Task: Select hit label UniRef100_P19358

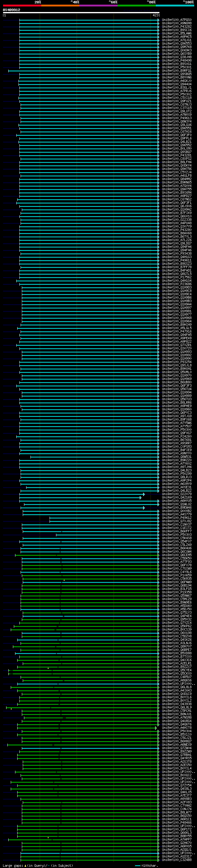Action: click(x=177, y=592)
